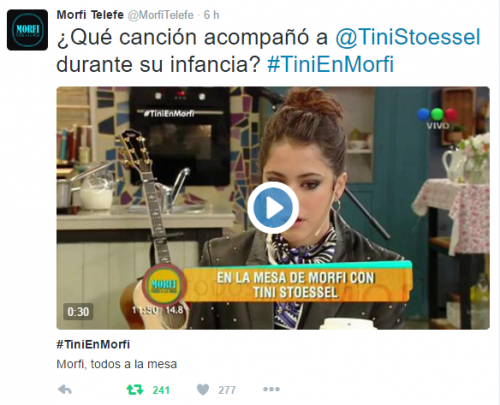Click the Telefe VIVO logo in the video

click(x=438, y=119)
